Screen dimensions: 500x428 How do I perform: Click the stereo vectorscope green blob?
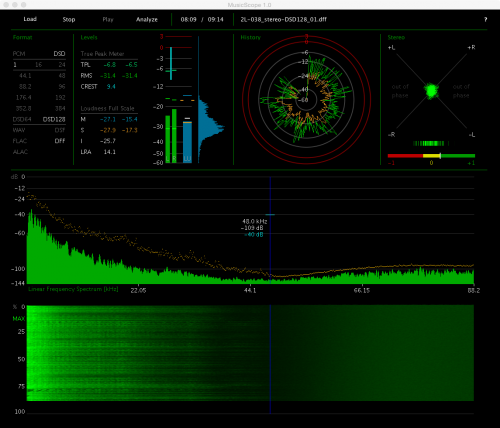coord(431,90)
